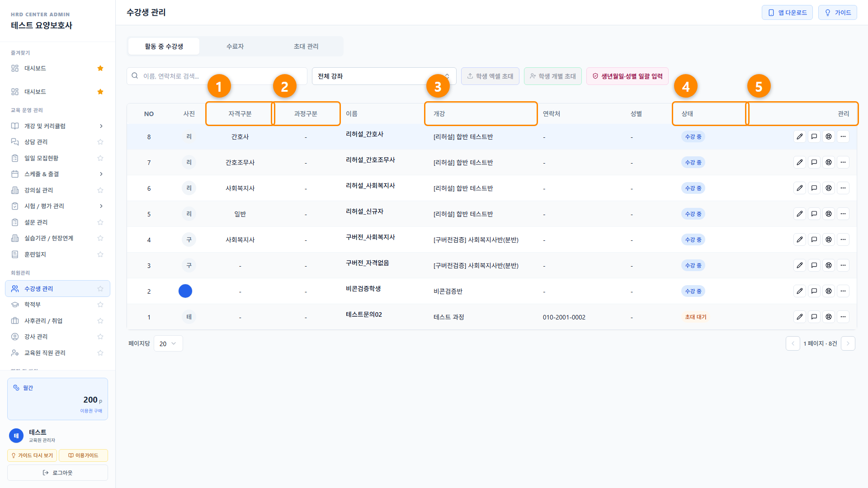Click the name and contact search field
The image size is (868, 488).
(217, 76)
